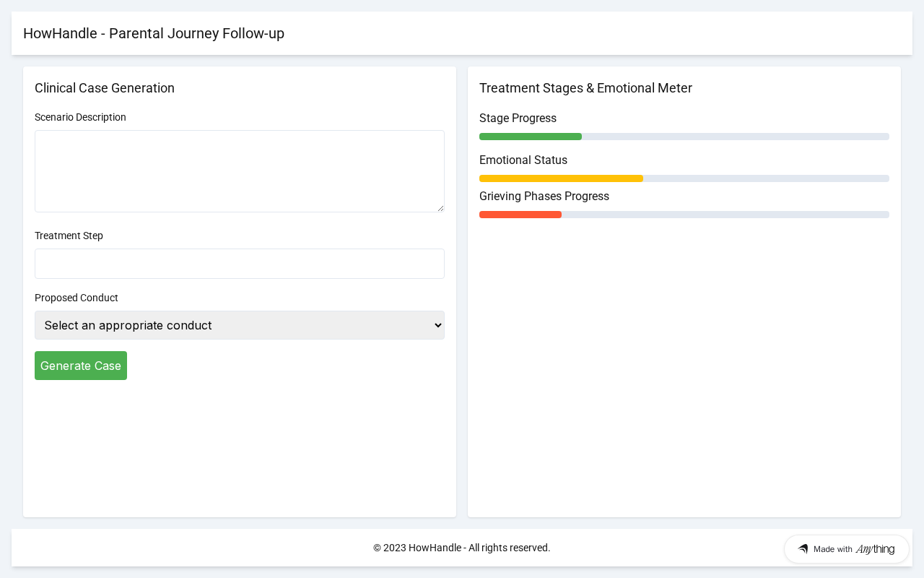The height and width of the screenshot is (578, 924).
Task: Focus the Treatment Step input field
Action: click(x=239, y=264)
